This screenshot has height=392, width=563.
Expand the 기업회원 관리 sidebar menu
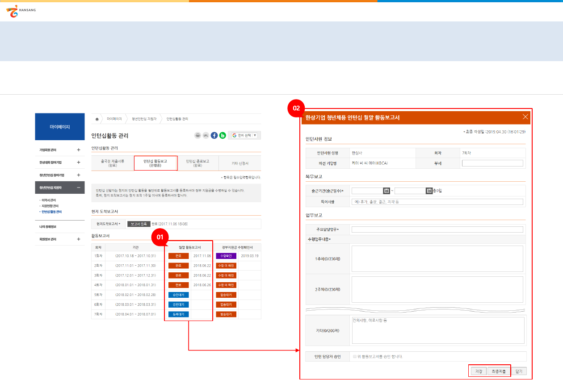coord(78,150)
